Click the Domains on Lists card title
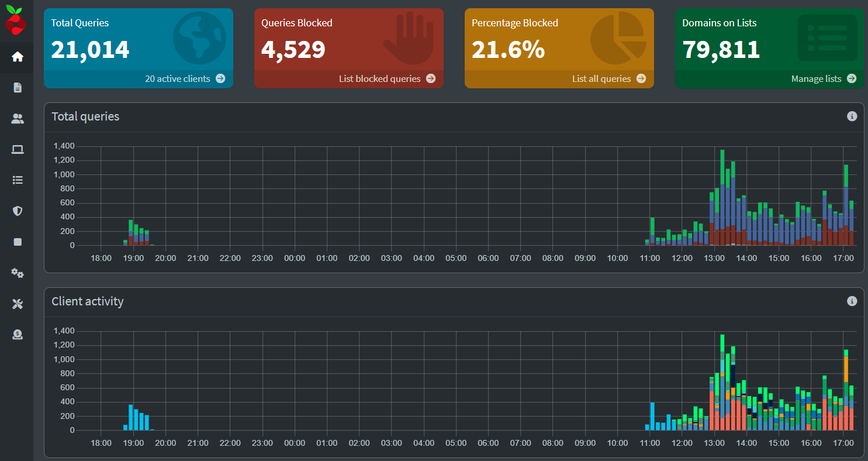 pos(720,23)
